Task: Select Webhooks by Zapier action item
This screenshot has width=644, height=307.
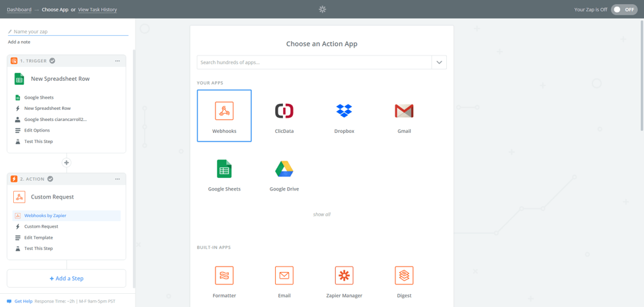Action: tap(67, 215)
